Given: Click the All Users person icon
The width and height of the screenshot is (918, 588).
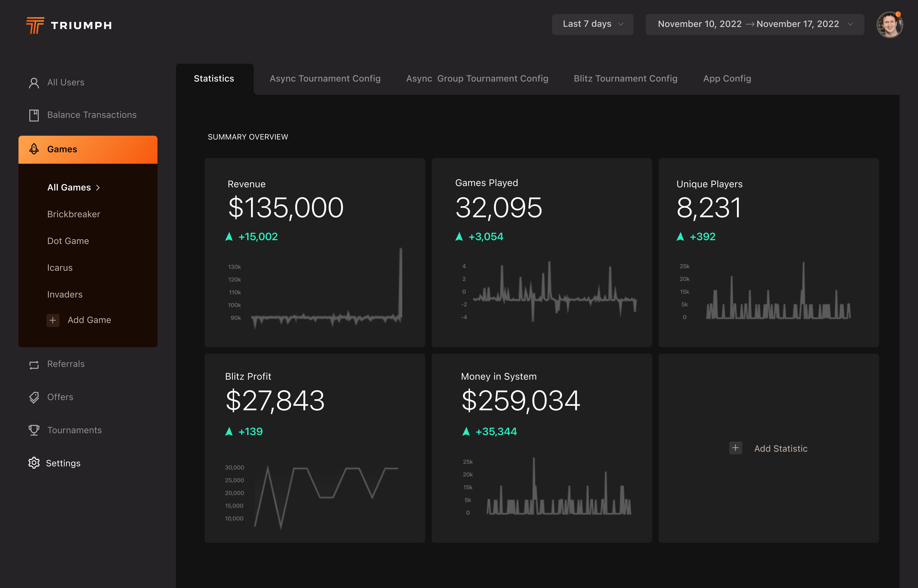Looking at the screenshot, I should (x=34, y=83).
